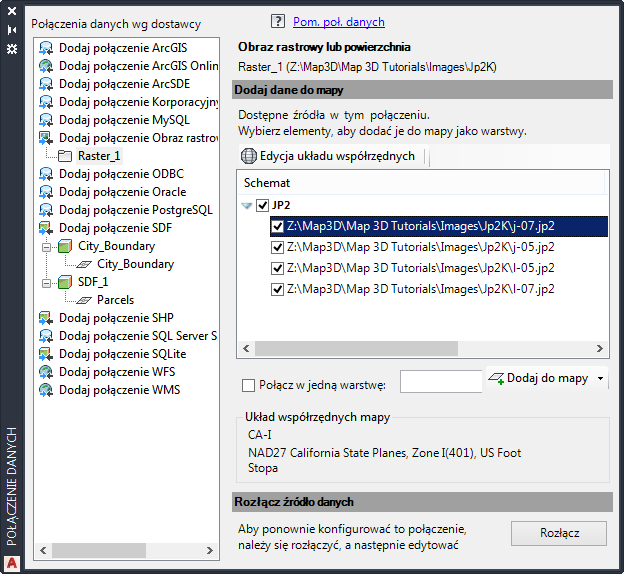The height and width of the screenshot is (574, 624).
Task: Click the WFS connection icon
Action: click(46, 372)
